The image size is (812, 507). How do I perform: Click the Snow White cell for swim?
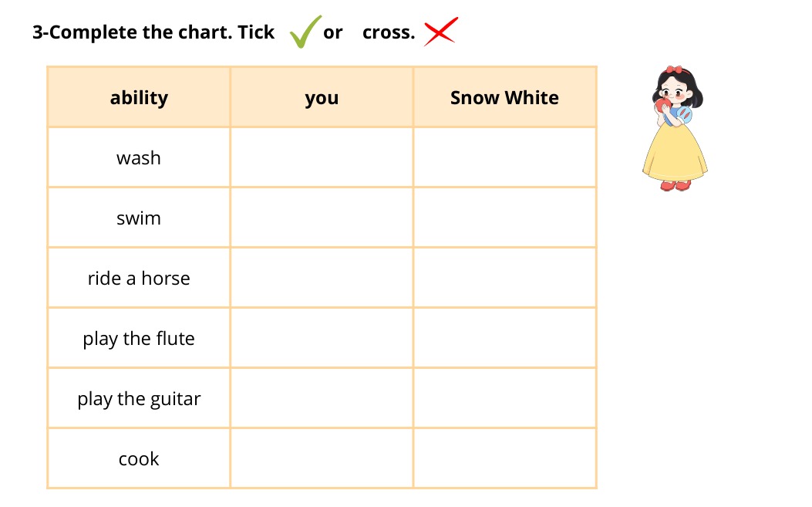(505, 218)
